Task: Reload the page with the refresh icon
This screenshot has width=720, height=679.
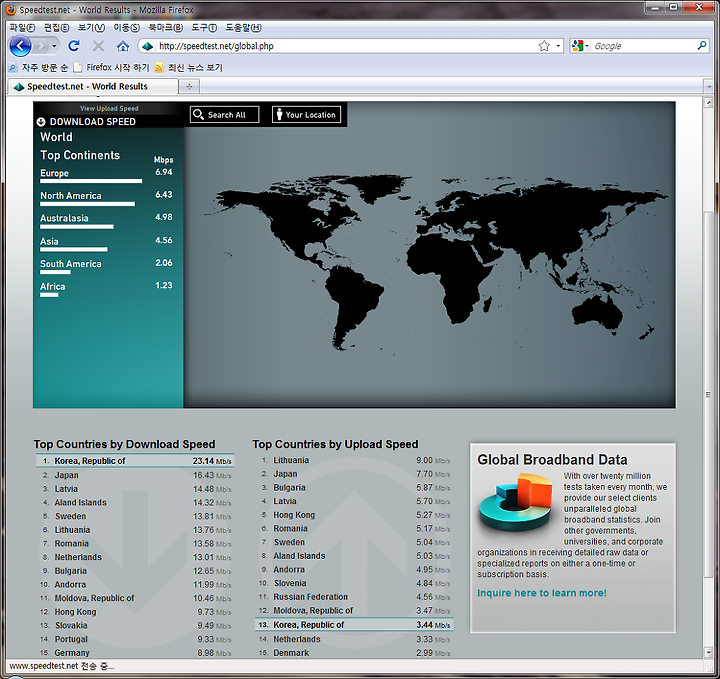Action: tap(74, 46)
